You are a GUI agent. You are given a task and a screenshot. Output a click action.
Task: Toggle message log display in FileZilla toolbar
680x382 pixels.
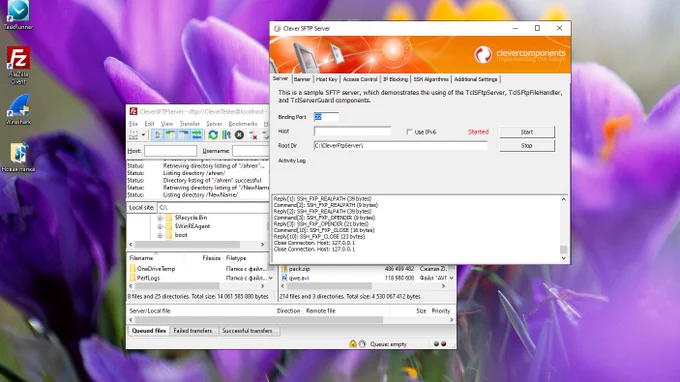pos(157,135)
